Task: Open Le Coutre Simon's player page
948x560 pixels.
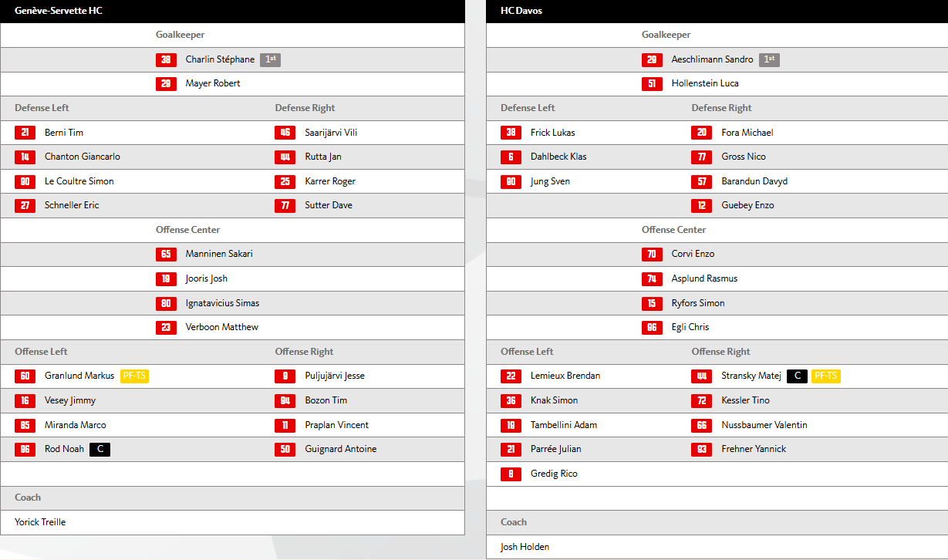Action: [x=79, y=181]
